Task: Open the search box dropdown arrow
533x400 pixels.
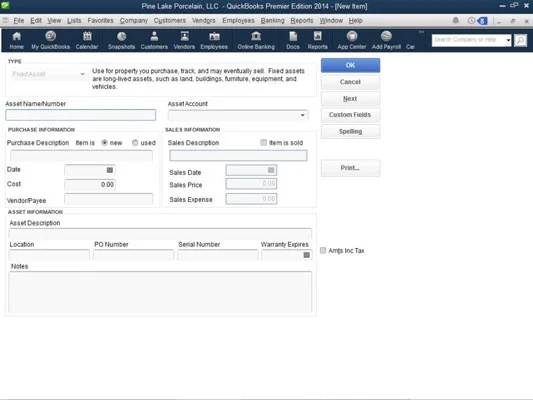Action: (508, 40)
